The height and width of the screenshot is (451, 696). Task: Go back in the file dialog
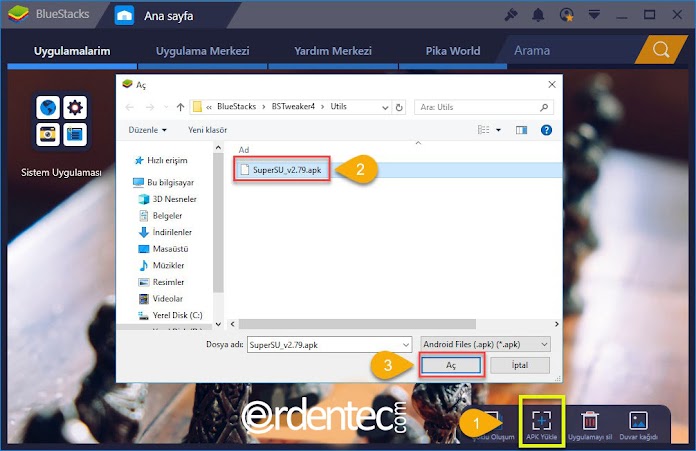pos(130,107)
